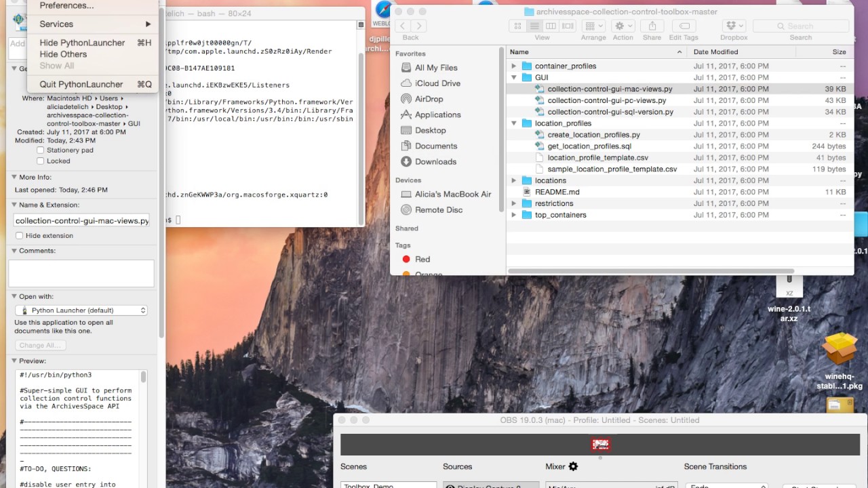Collapse the Name & Extension section

[14, 205]
